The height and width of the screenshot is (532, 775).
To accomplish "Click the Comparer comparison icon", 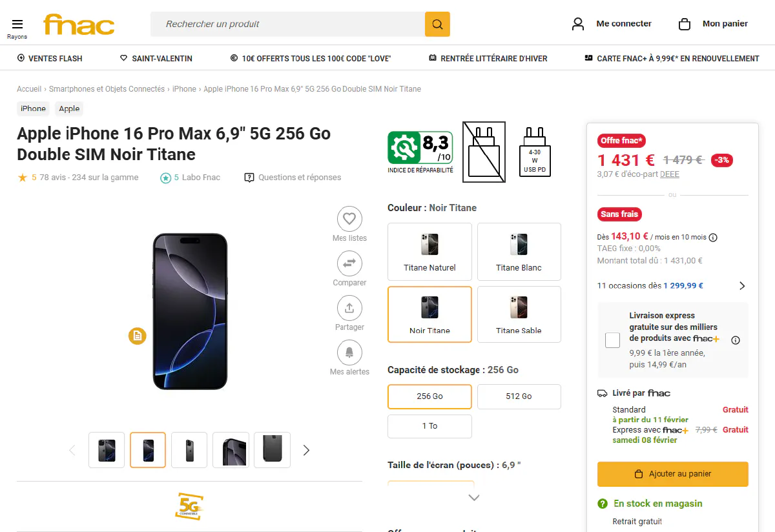I will [x=349, y=263].
